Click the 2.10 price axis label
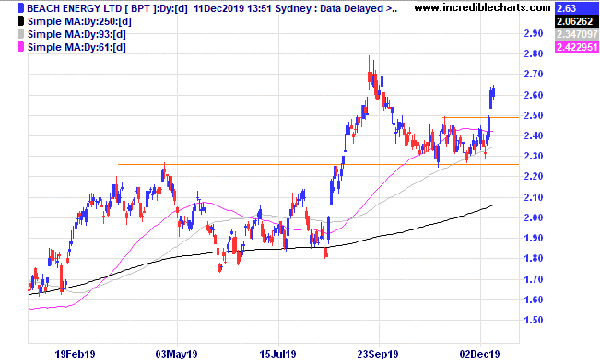This screenshot has height=364, width=600. click(x=534, y=197)
